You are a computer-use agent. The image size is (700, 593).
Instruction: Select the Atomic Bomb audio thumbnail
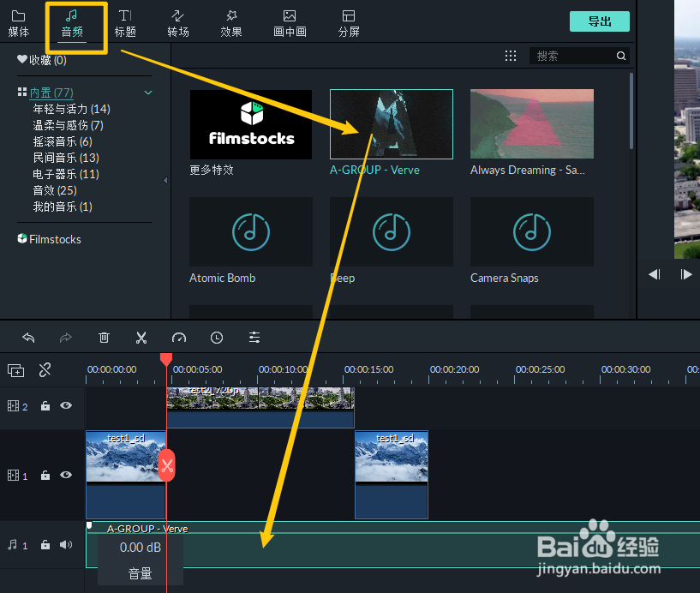[x=250, y=231]
